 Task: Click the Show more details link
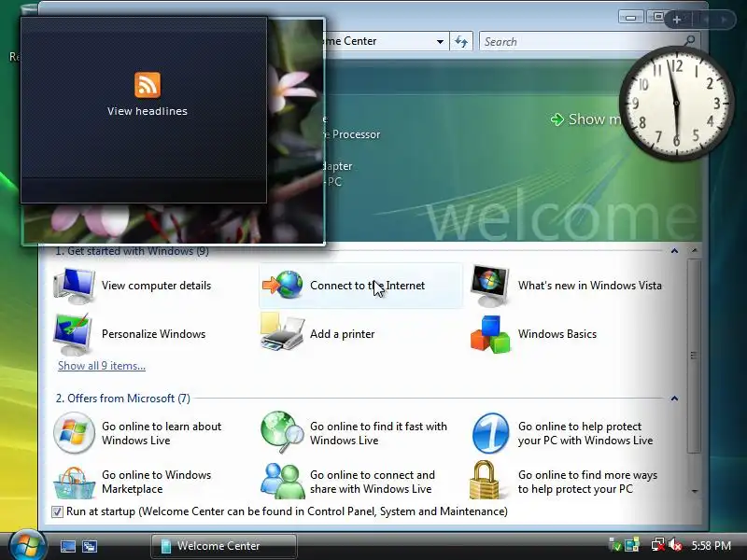(x=588, y=119)
